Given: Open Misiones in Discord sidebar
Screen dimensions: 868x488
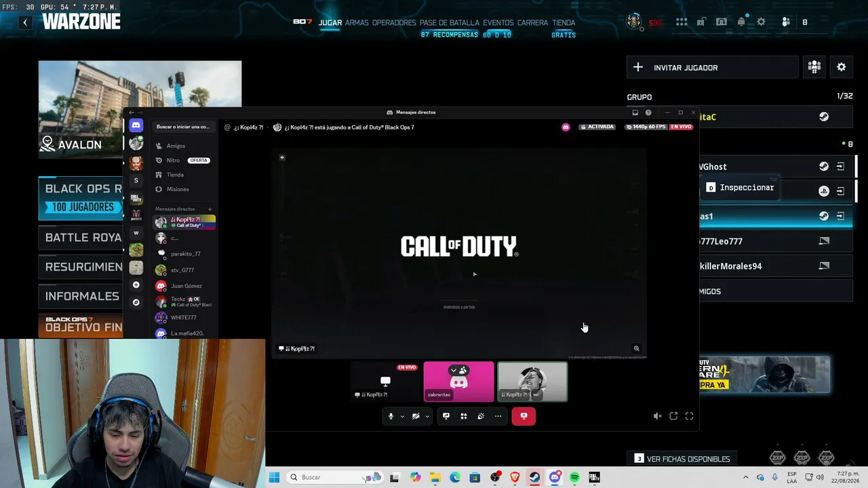Looking at the screenshot, I should pyautogui.click(x=178, y=189).
